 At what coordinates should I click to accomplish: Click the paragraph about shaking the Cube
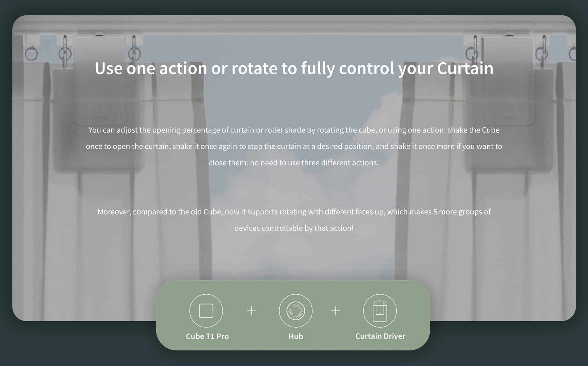tap(294, 146)
